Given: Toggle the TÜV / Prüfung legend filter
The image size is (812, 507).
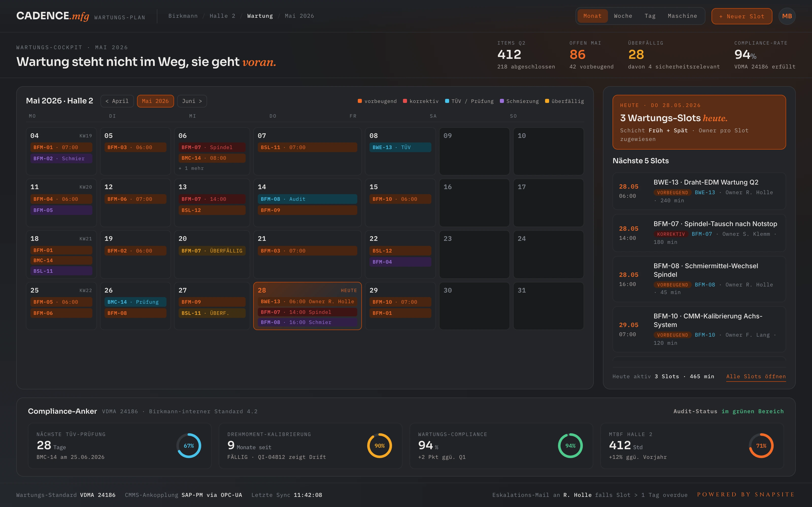Looking at the screenshot, I should click(469, 101).
